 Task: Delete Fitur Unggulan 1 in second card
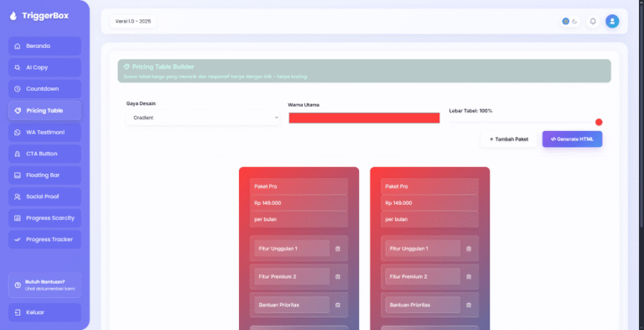469,249
